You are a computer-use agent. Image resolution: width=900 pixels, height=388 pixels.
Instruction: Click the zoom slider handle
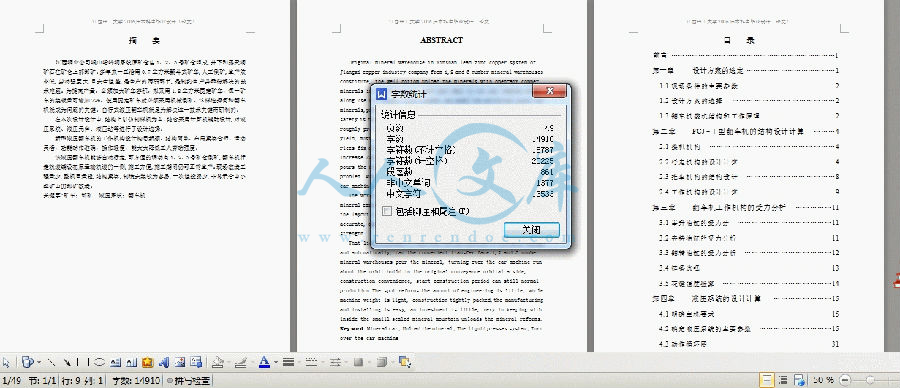click(x=870, y=380)
